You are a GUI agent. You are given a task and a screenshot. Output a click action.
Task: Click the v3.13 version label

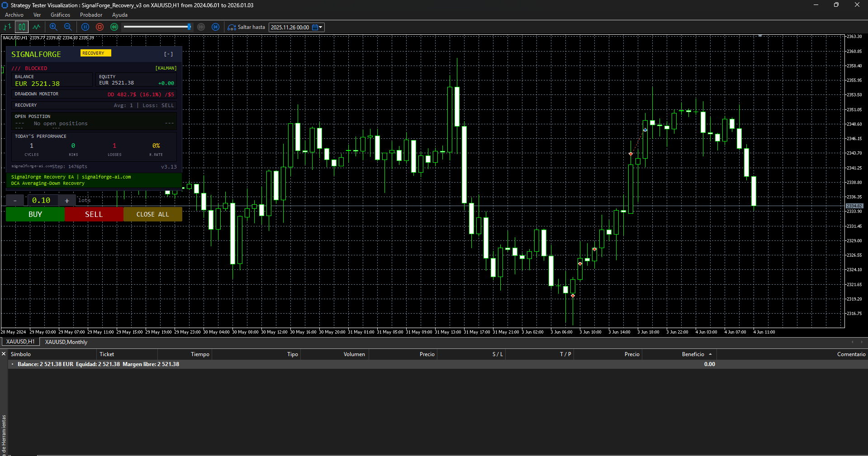pos(169,167)
